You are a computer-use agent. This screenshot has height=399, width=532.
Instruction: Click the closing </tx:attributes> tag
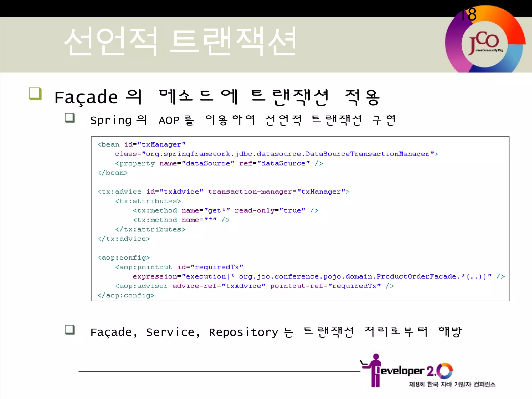pos(150,229)
